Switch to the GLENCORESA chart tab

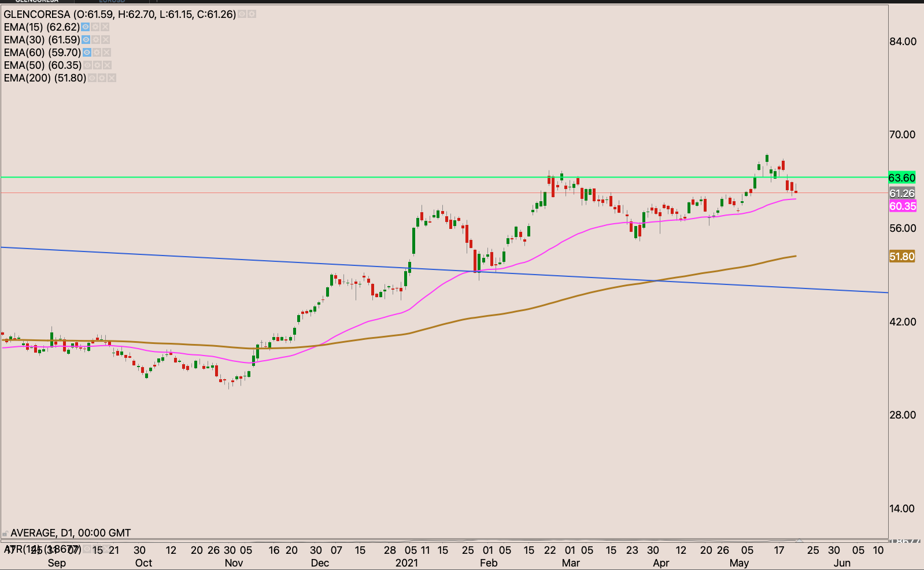tap(37, 1)
